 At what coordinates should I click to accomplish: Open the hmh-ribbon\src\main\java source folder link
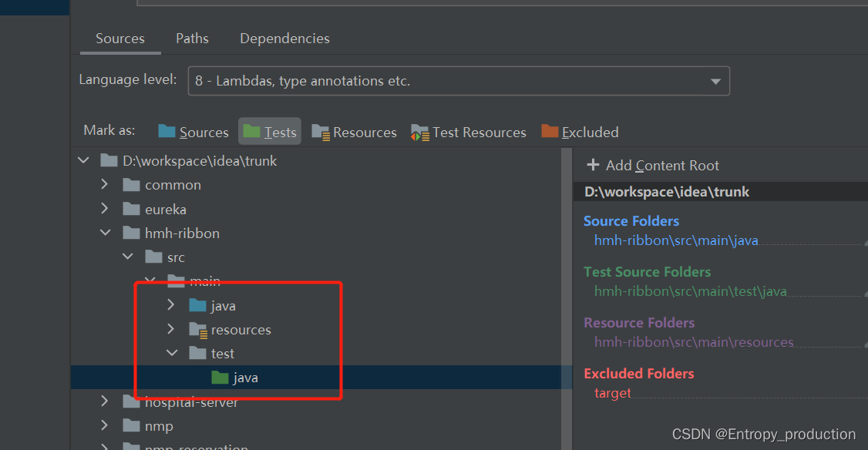click(x=677, y=240)
